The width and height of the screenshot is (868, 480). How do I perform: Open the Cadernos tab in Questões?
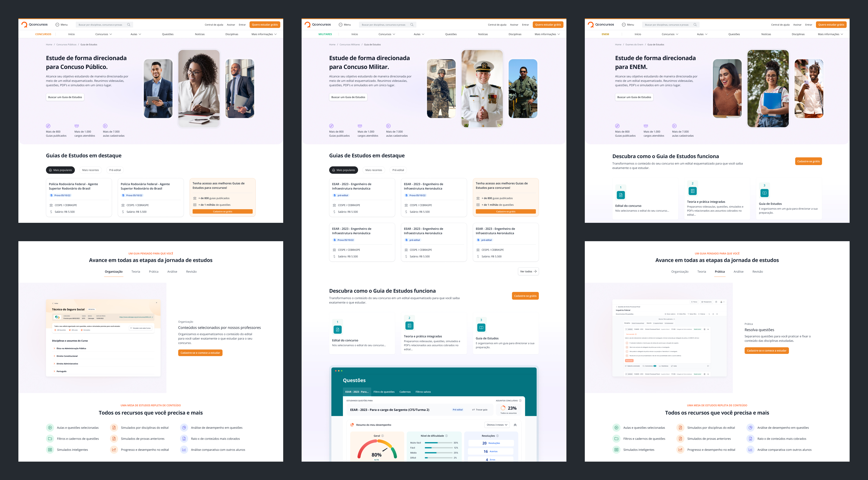tap(405, 392)
